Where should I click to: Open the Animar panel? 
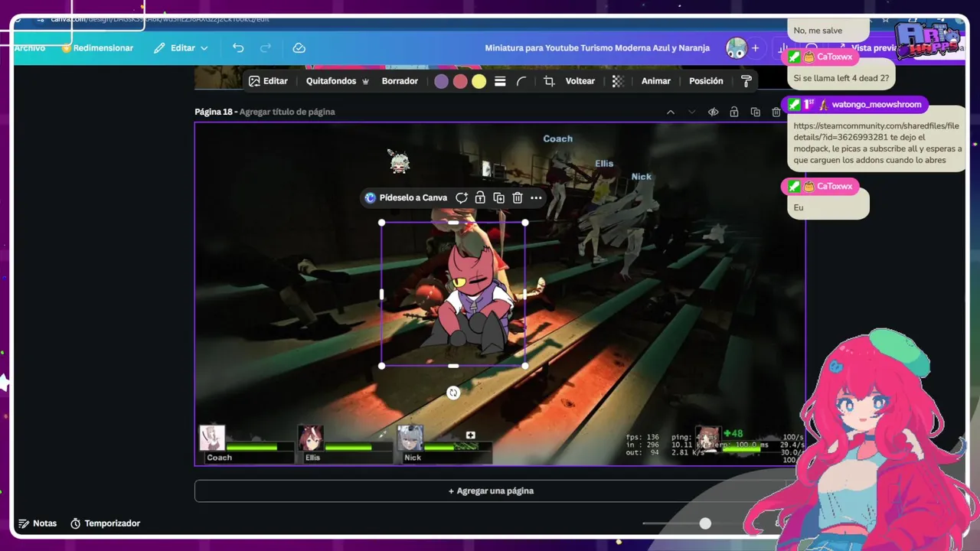coord(656,81)
